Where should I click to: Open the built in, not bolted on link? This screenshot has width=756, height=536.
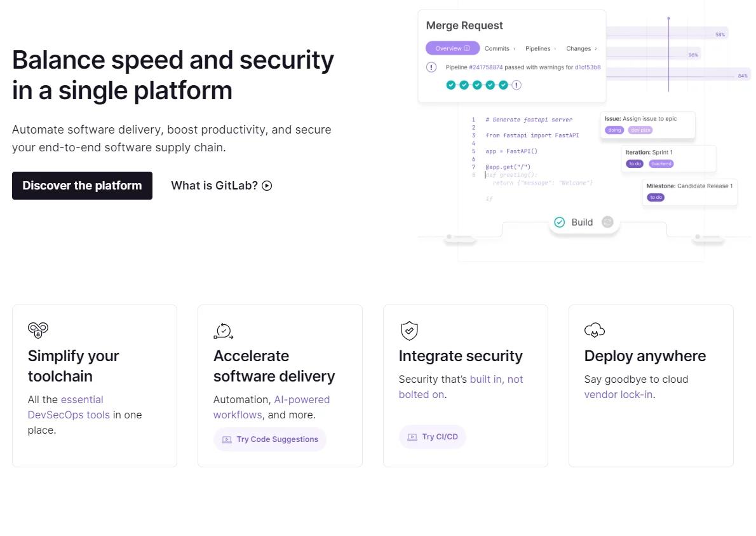coord(461,387)
